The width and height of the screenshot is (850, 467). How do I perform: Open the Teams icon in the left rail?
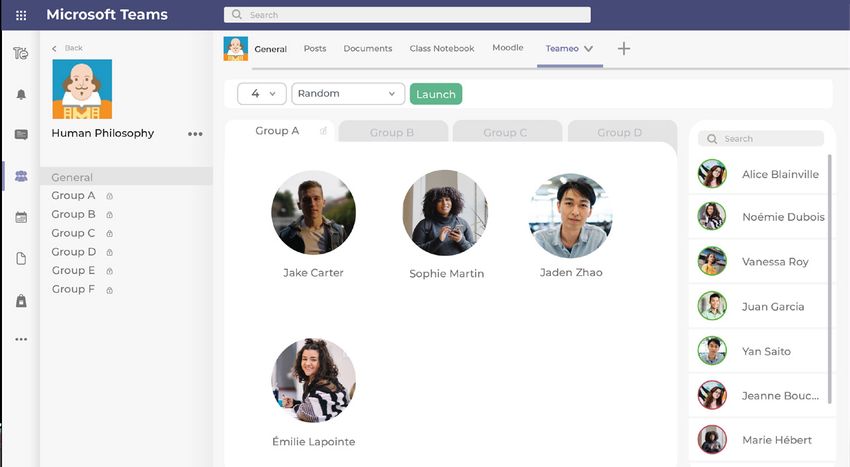point(21,176)
